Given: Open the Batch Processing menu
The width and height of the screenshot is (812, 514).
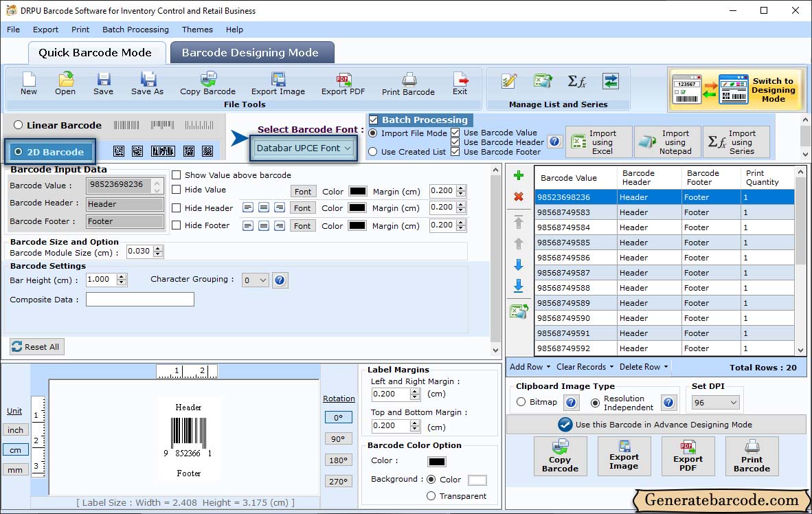Looking at the screenshot, I should [136, 30].
